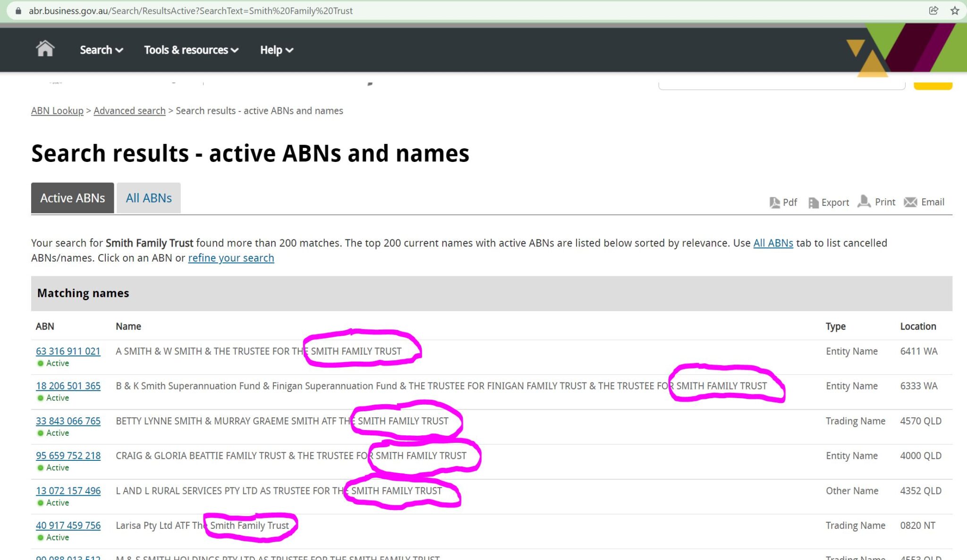Expand the Help dropdown menu
Image resolution: width=967 pixels, height=560 pixels.
pos(276,50)
